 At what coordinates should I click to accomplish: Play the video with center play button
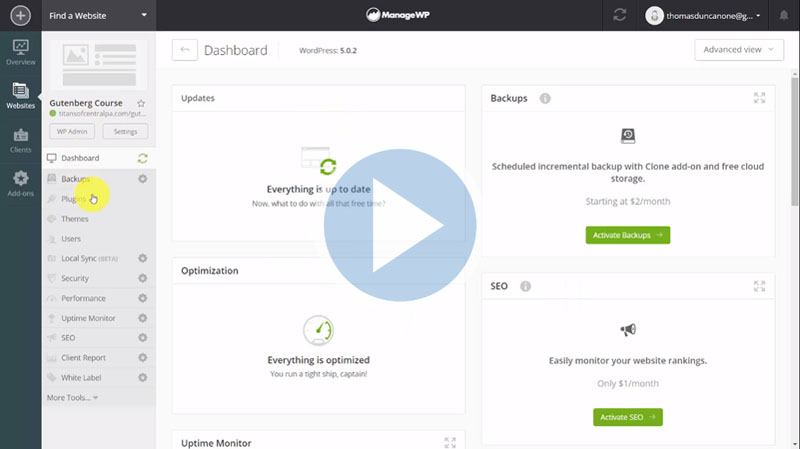click(400, 225)
